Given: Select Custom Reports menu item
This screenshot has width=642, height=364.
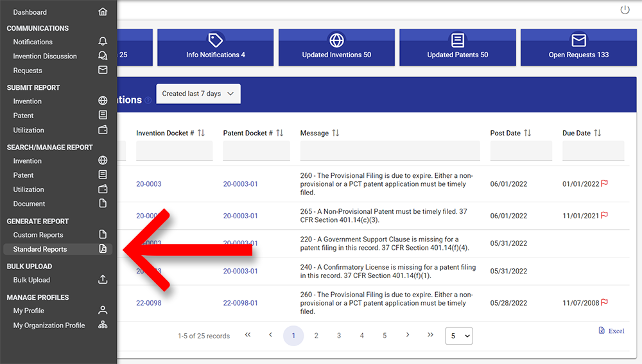Looking at the screenshot, I should (39, 235).
